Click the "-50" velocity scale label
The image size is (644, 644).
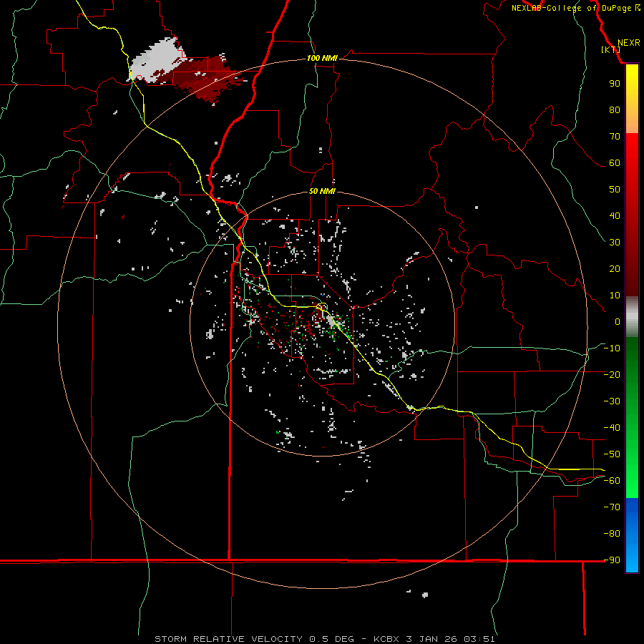[x=612, y=454]
